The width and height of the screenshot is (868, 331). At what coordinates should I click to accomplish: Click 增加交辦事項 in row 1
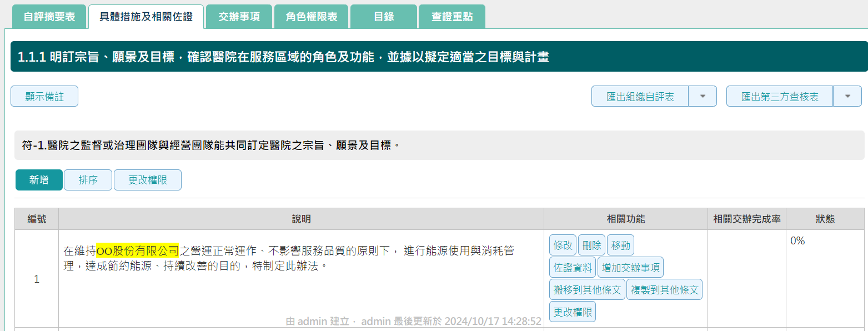(630, 267)
